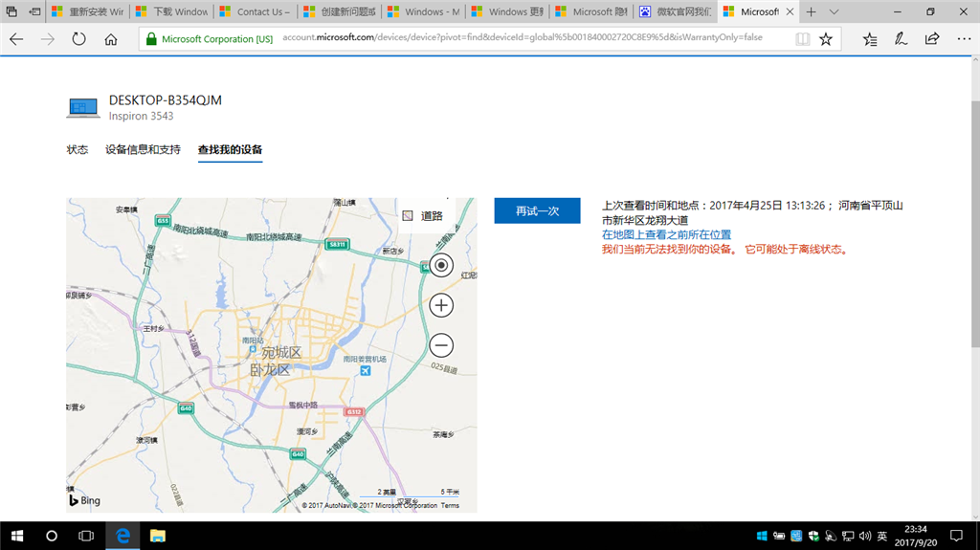Switch to the 下载 Windows browser tab
This screenshot has height=550, width=980.
(172, 11)
